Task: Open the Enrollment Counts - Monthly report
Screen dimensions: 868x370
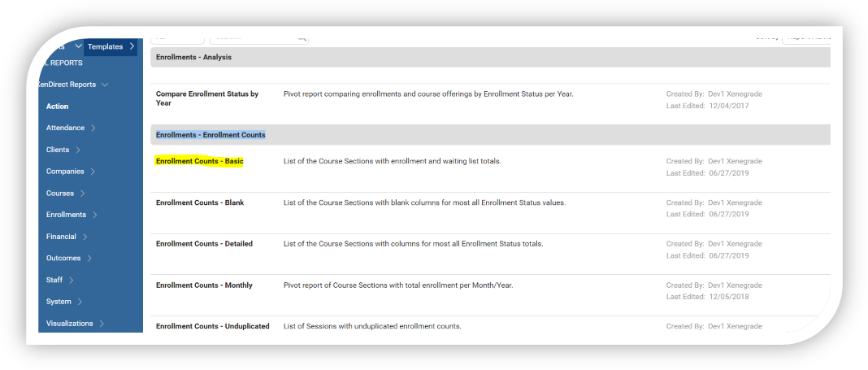Action: click(204, 285)
